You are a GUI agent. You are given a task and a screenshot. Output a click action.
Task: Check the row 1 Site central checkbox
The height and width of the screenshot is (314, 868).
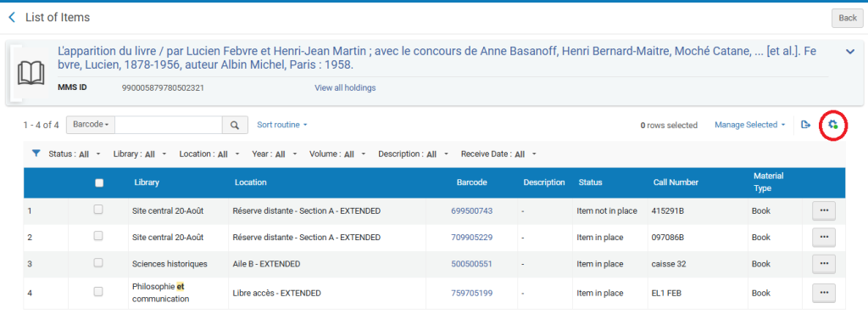pos(98,210)
